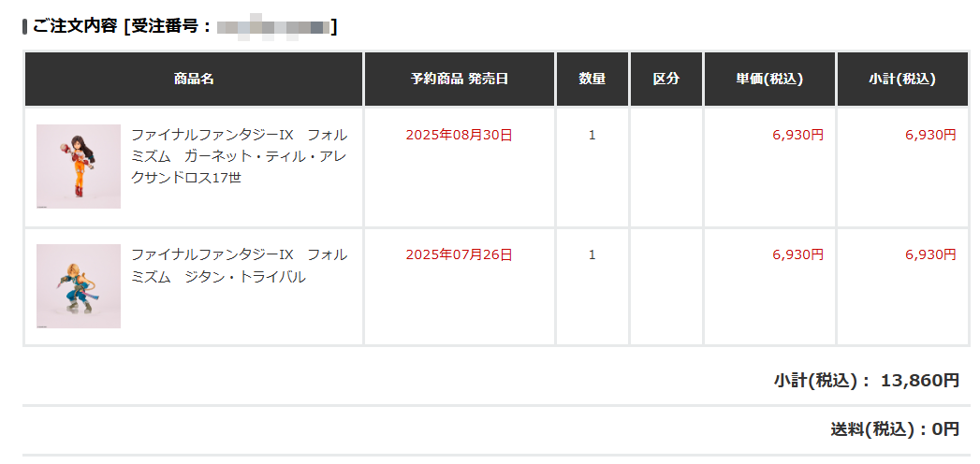Click the 区分 column header
Image resolution: width=980 pixels, height=464 pixels.
click(666, 79)
